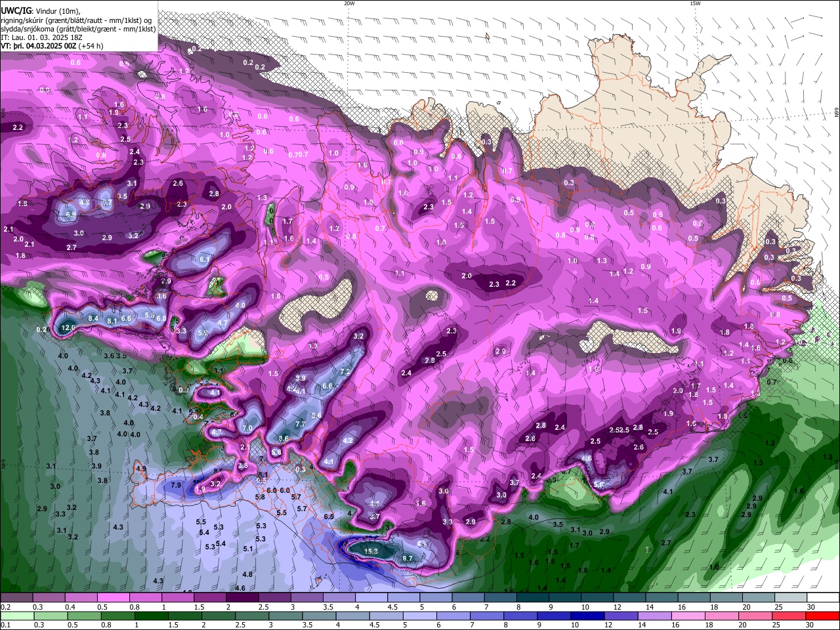Screen dimensions: 840x630
Task: Select the '8.7' value near the south coast
Action: point(408,558)
